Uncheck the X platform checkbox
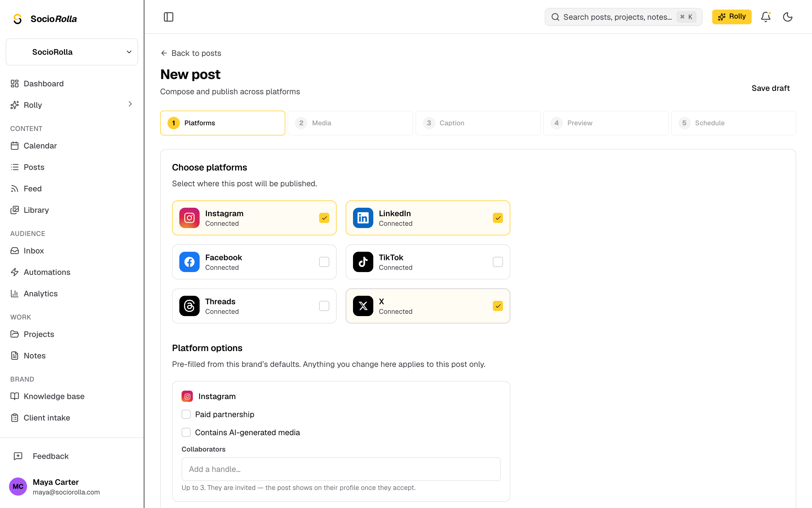812x508 pixels. (x=498, y=306)
